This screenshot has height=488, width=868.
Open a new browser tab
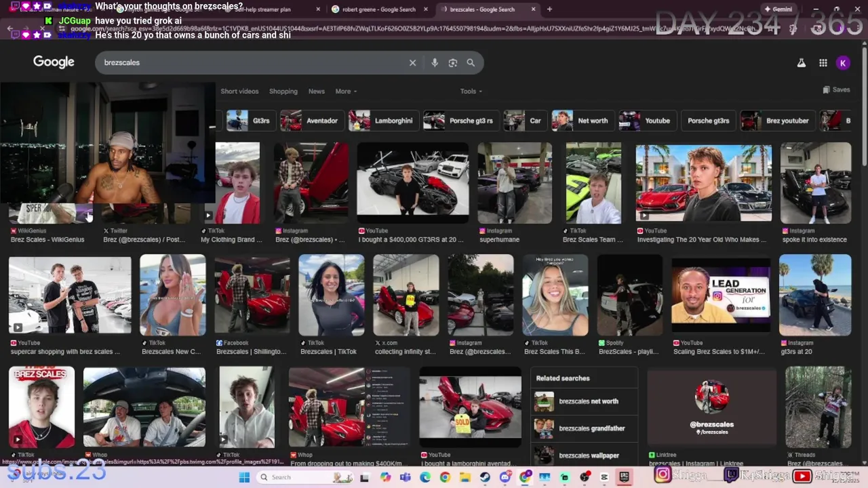549,9
